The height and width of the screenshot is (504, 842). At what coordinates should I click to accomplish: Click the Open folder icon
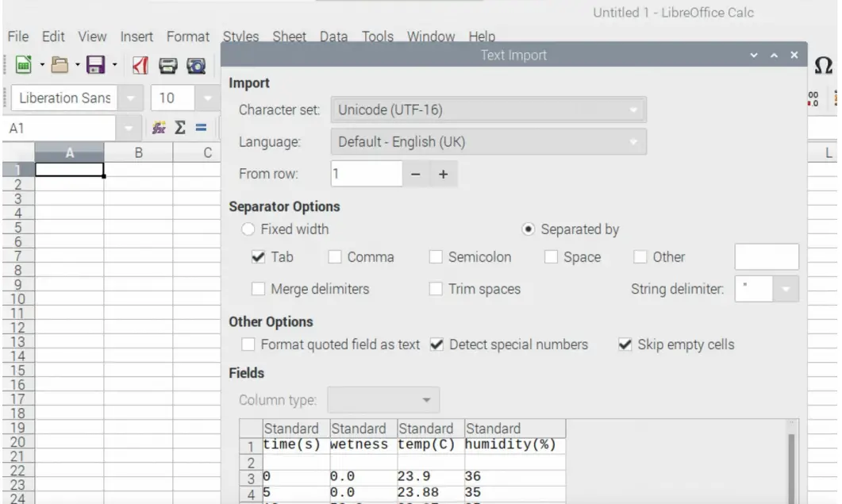(x=60, y=65)
